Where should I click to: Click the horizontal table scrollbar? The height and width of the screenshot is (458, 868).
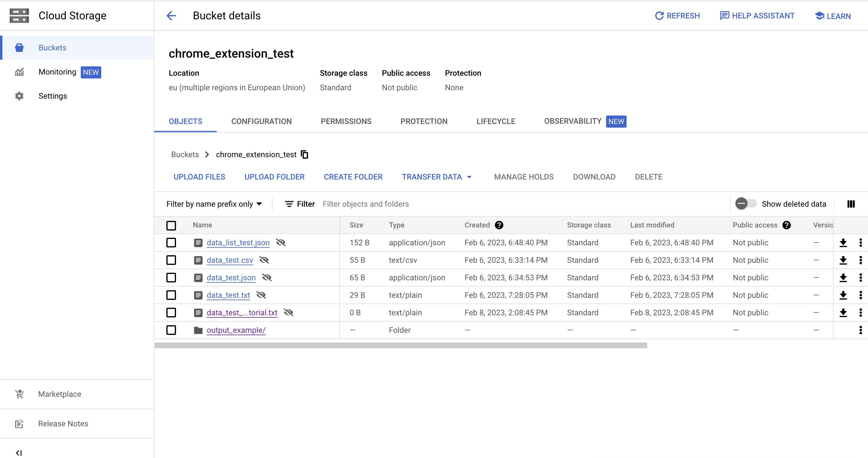click(401, 345)
